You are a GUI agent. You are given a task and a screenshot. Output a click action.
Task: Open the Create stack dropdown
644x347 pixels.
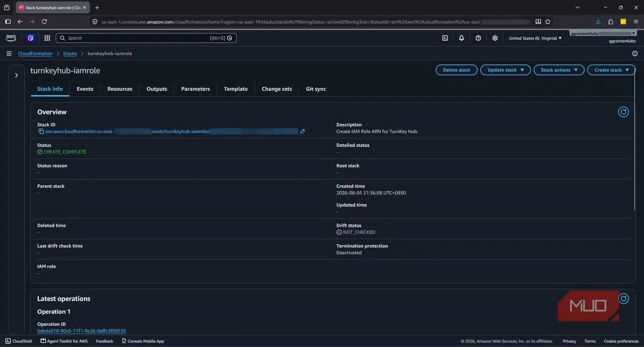coord(611,70)
